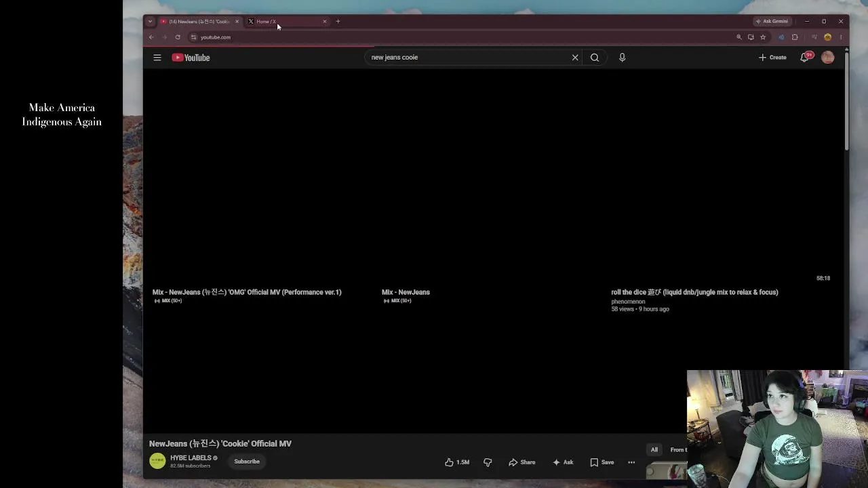Open the HYBE LABELS channel avatar
The width and height of the screenshot is (868, 488).
tap(157, 462)
